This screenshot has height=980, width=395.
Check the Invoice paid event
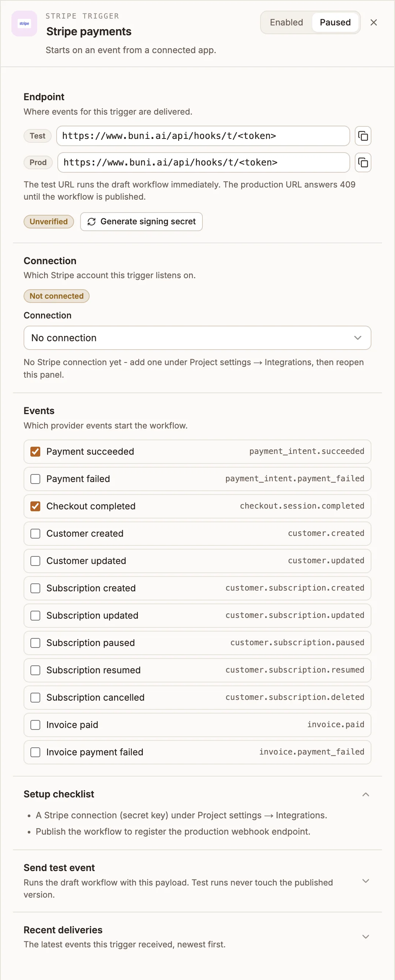point(35,725)
